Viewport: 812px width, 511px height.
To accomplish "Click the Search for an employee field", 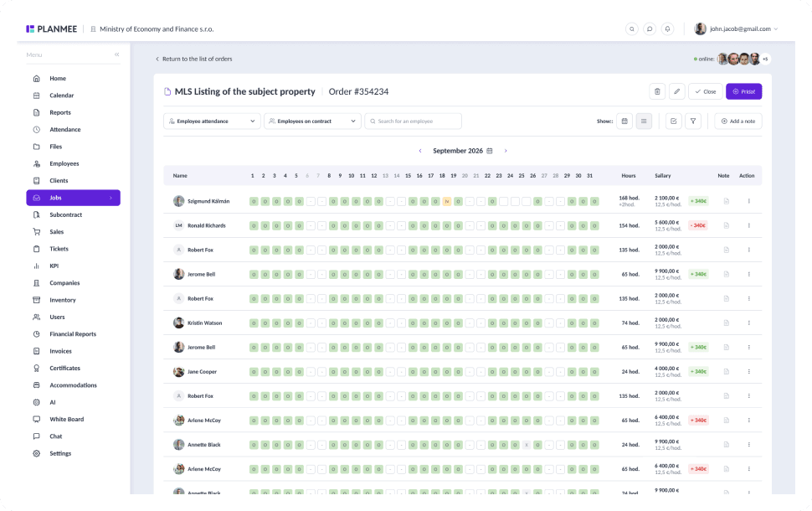I will [414, 121].
